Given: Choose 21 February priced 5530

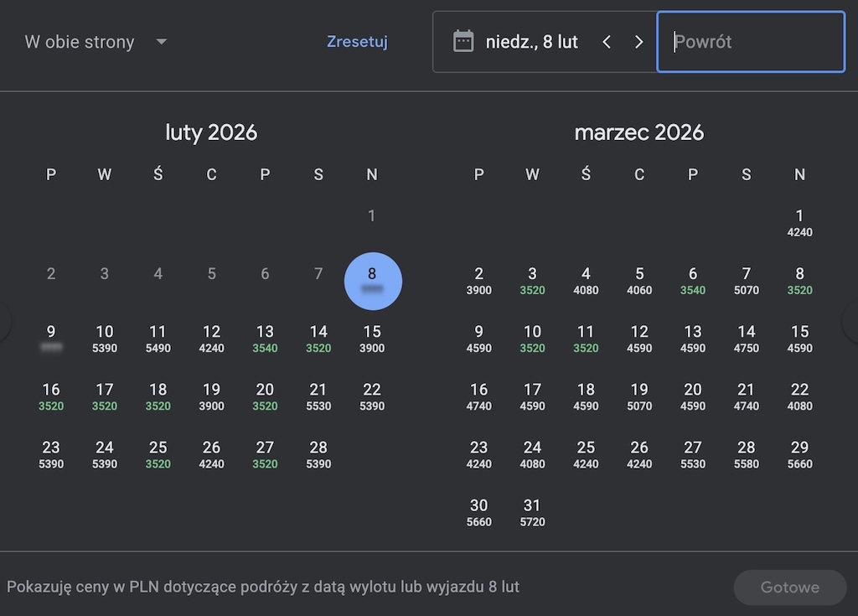Looking at the screenshot, I should click(318, 397).
